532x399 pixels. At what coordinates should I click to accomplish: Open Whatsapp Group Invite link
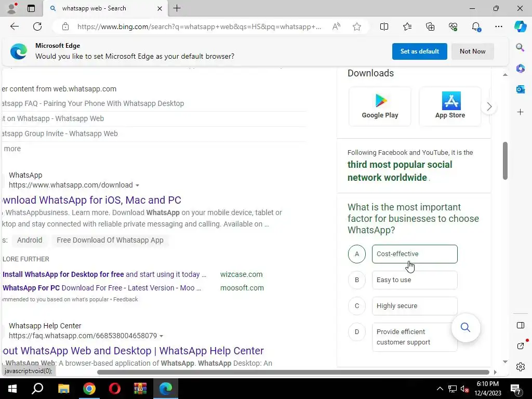pyautogui.click(x=60, y=134)
